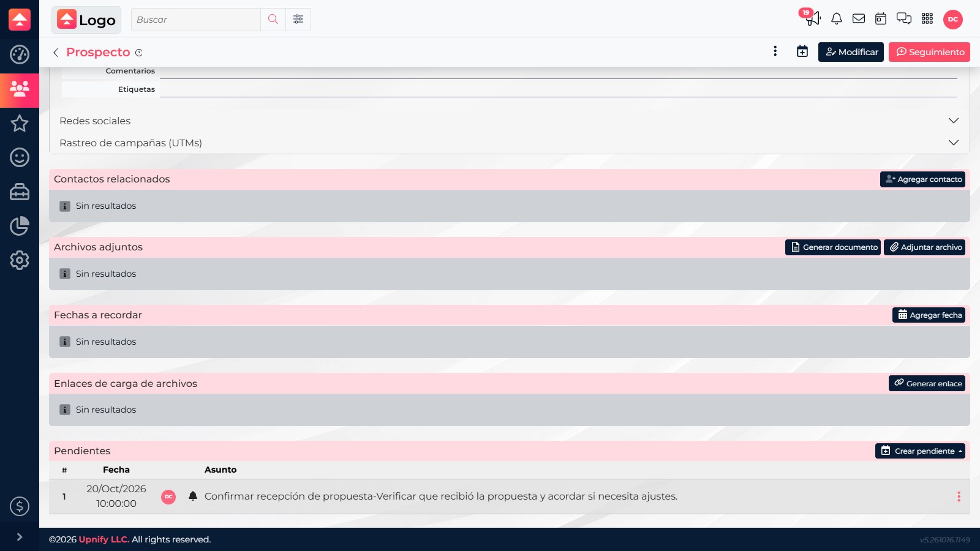This screenshot has height=551, width=980.
Task: Click the Seguimiento button
Action: pyautogui.click(x=929, y=52)
